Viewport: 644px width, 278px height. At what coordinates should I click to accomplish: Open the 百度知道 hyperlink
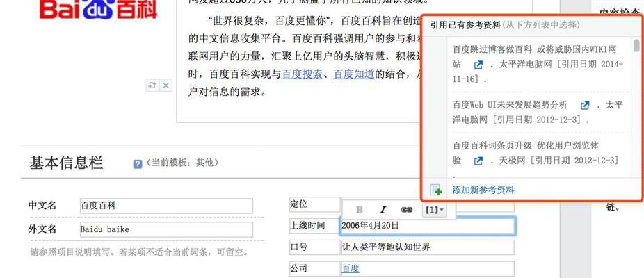pyautogui.click(x=353, y=74)
